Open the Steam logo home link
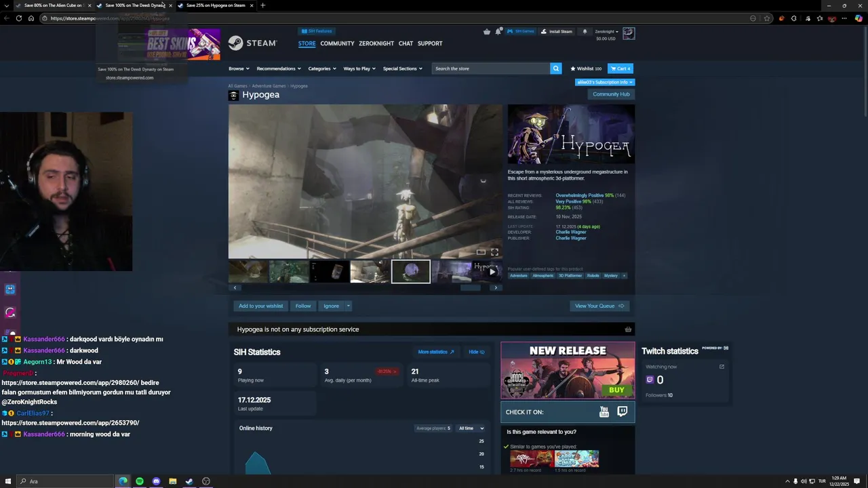Screen dimensions: 868x488 pyautogui.click(x=252, y=43)
